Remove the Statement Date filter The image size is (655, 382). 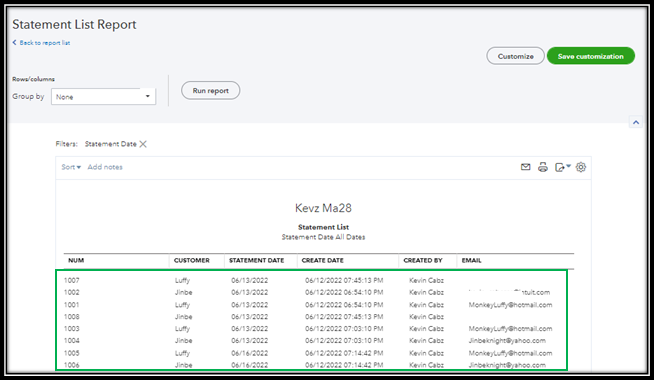pos(143,144)
